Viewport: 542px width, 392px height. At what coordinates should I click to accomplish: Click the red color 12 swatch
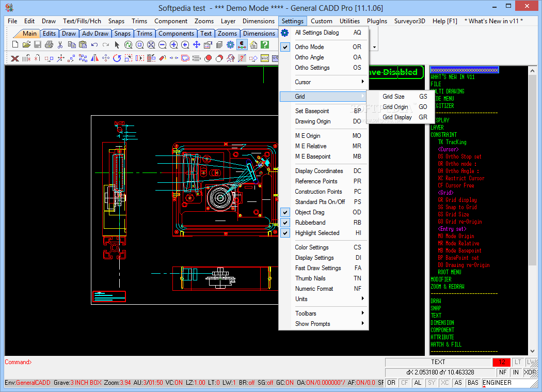click(x=502, y=362)
